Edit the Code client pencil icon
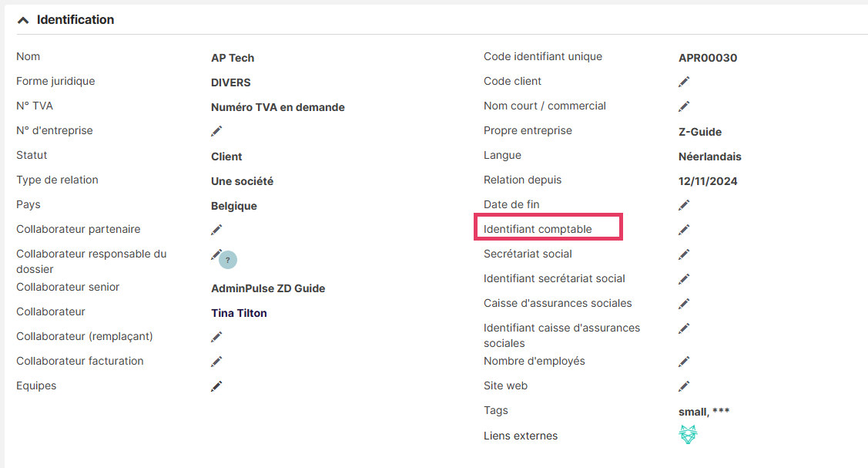This screenshot has height=468, width=868. coord(684,82)
